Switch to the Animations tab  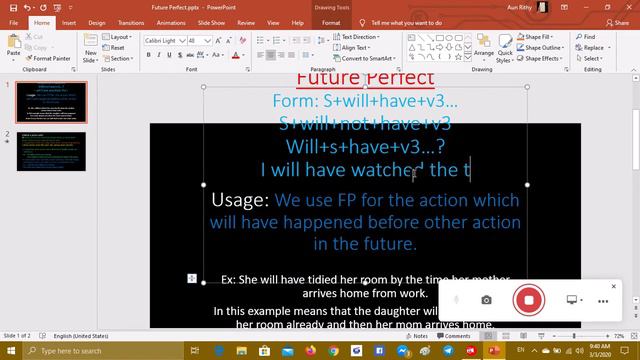171,23
